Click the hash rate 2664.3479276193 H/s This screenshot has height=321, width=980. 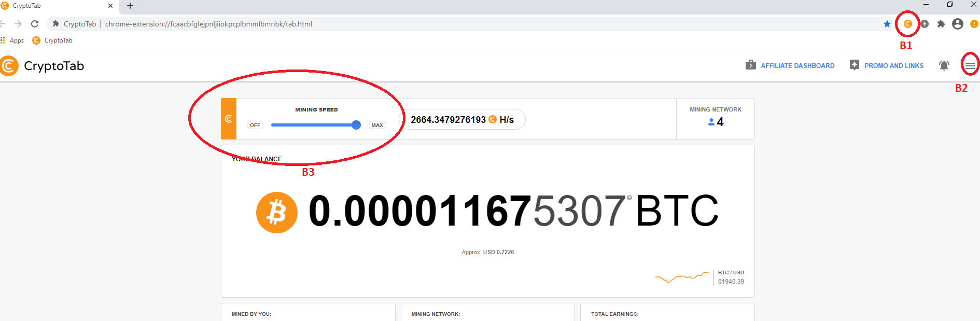463,120
